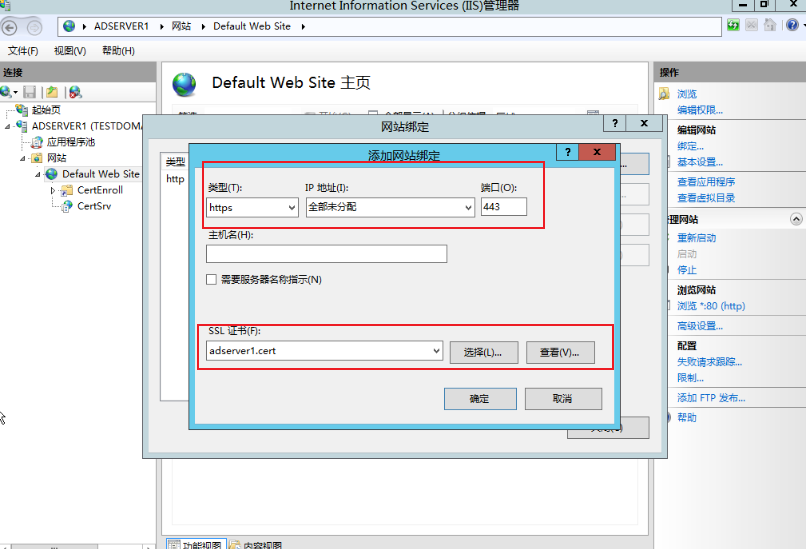Click the folder Up icon in Connections toolbar
806x549 pixels.
pyautogui.click(x=52, y=92)
